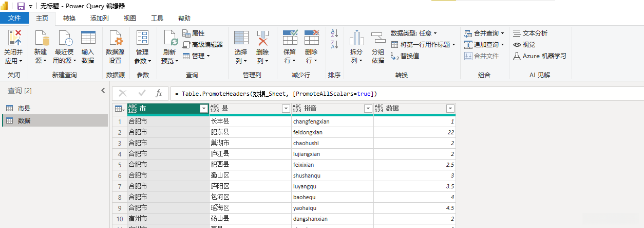The image size is (644, 228).
Task: Click the Refresh Preview (刷新预览) icon
Action: pyautogui.click(x=170, y=38)
